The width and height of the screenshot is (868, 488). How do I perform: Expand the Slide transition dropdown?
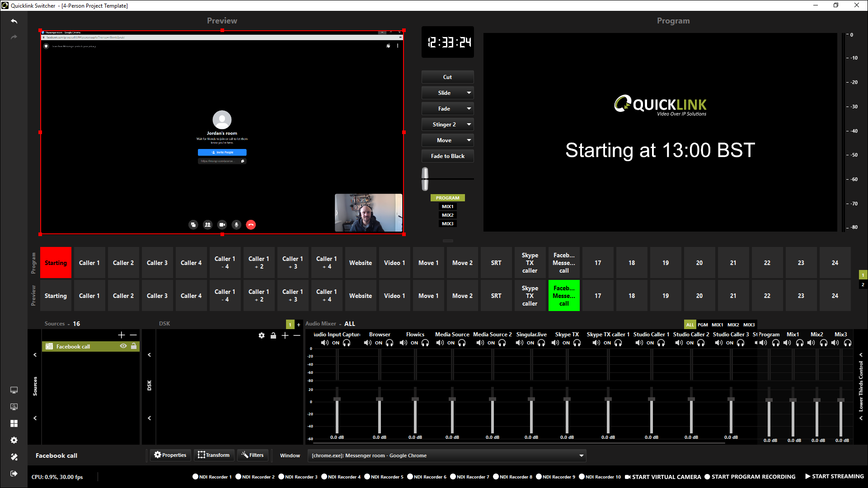tap(469, 93)
